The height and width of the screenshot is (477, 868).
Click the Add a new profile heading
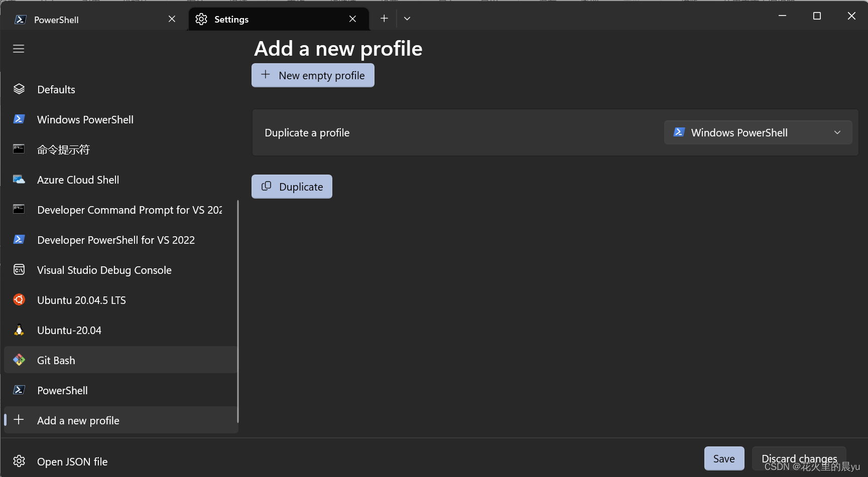pos(338,49)
